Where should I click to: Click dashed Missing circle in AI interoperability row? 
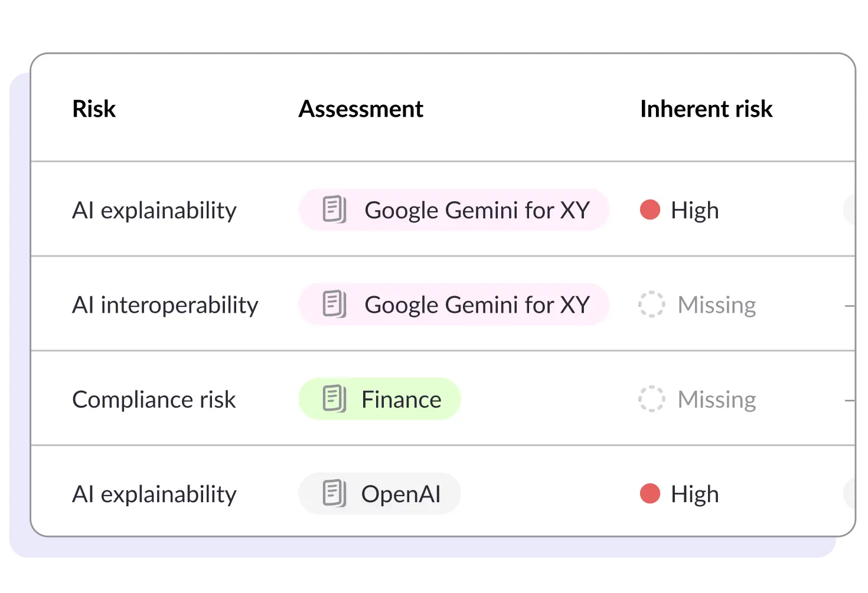click(x=651, y=304)
